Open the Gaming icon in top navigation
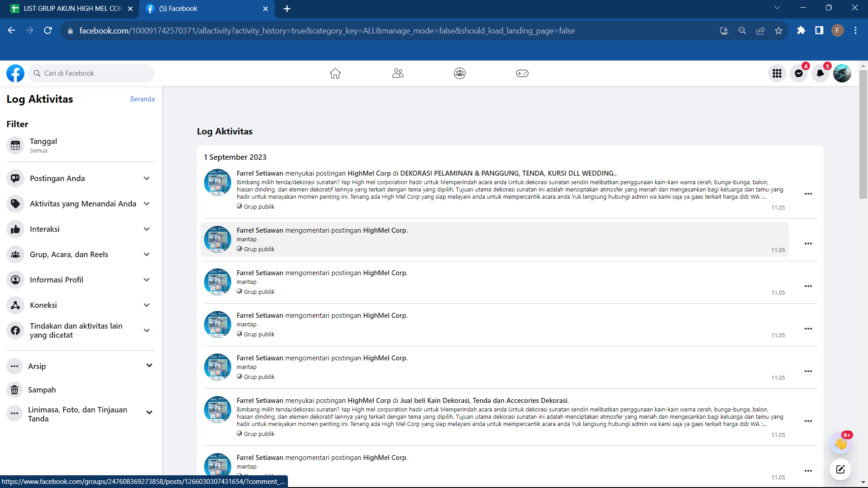The image size is (868, 488). (x=522, y=73)
